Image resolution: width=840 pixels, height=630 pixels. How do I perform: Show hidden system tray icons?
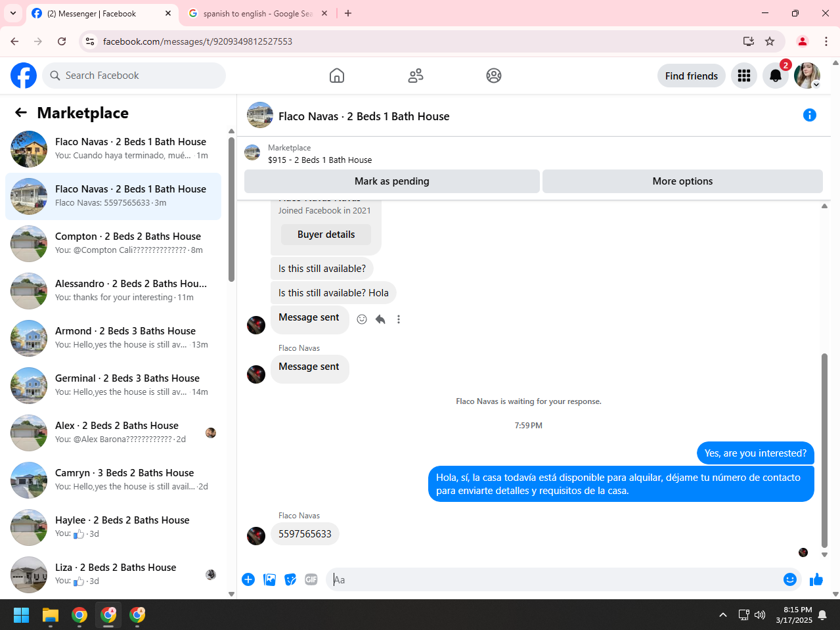(x=723, y=615)
